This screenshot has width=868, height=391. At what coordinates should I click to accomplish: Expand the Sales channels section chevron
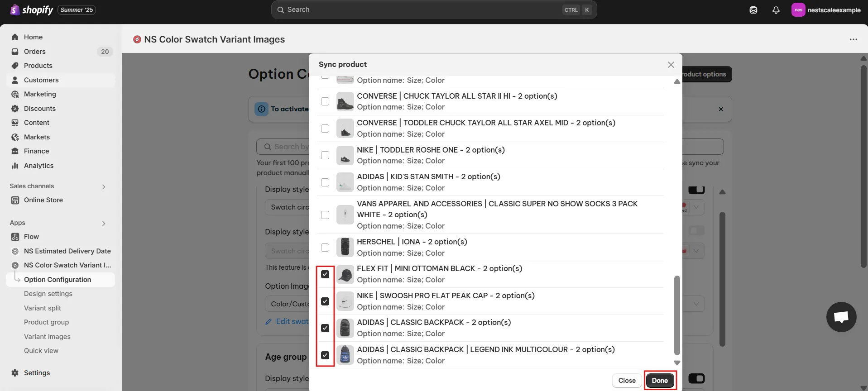104,186
